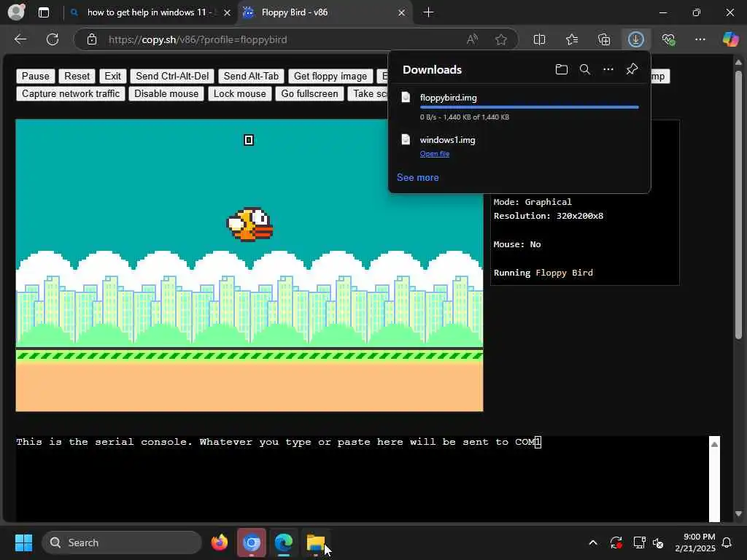Close the how to get help tab
747x560 pixels.
point(228,12)
